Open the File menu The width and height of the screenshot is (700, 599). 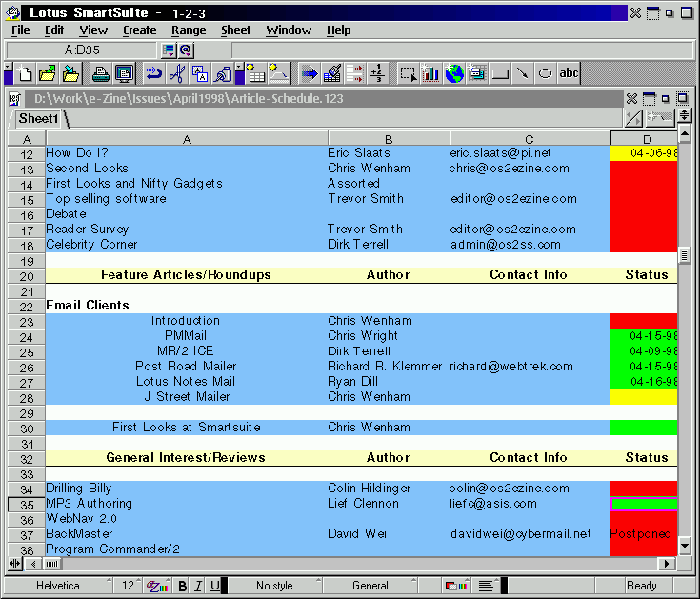pos(21,30)
